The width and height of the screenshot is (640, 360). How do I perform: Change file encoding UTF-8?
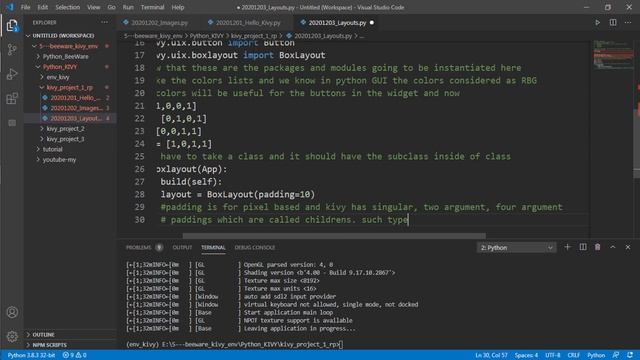tap(553, 355)
